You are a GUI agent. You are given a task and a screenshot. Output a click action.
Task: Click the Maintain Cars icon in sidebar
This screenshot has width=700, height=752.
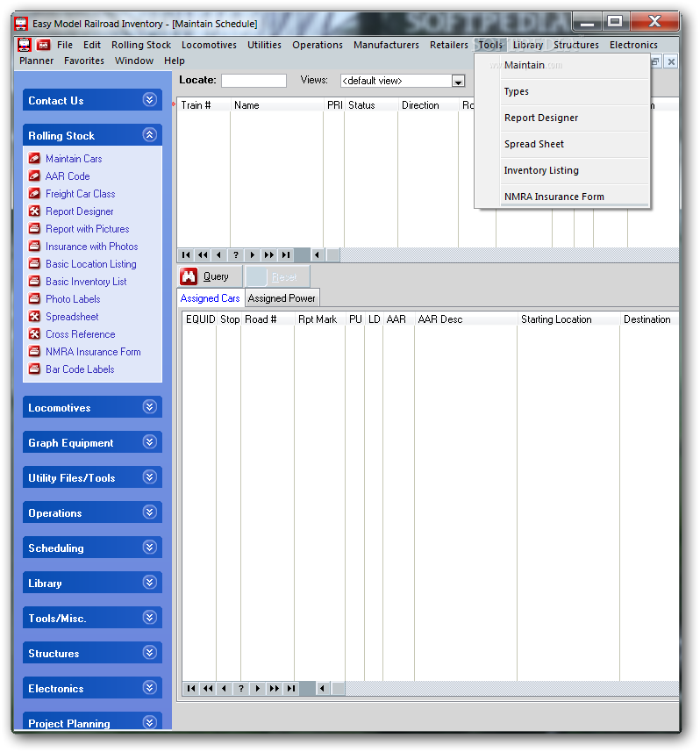click(34, 158)
